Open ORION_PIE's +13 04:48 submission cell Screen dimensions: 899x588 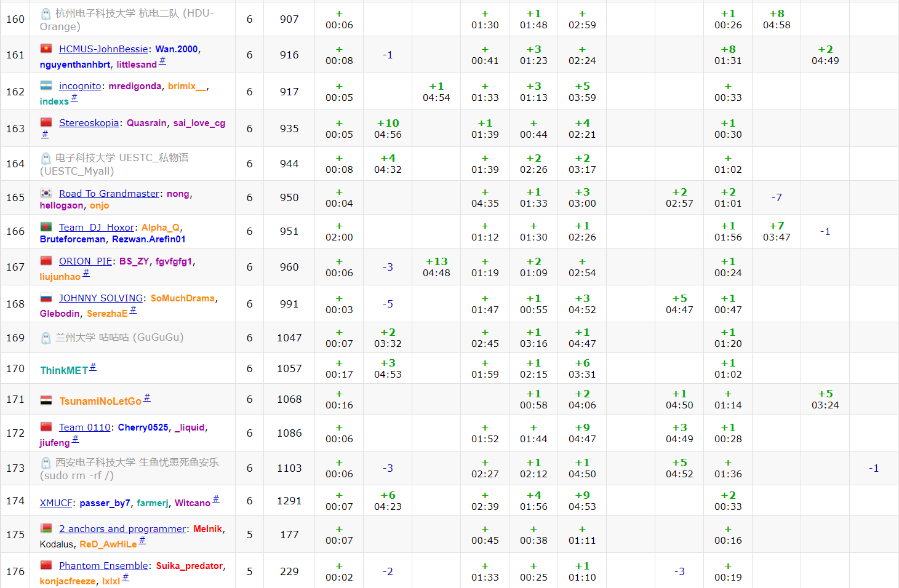pos(436,267)
